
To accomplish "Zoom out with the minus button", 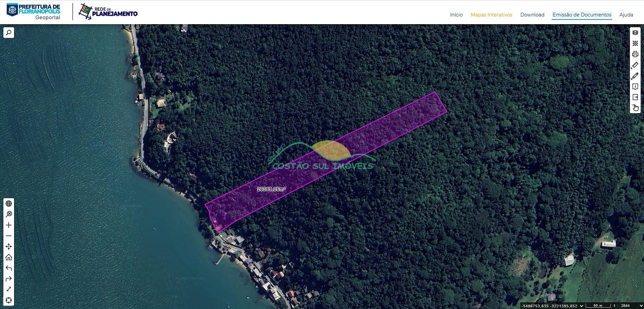I will (x=9, y=236).
